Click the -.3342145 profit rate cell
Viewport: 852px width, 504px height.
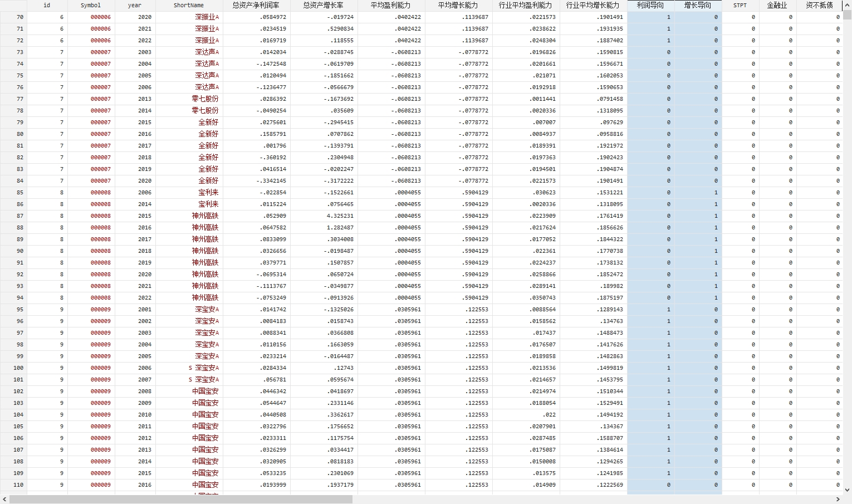point(256,181)
